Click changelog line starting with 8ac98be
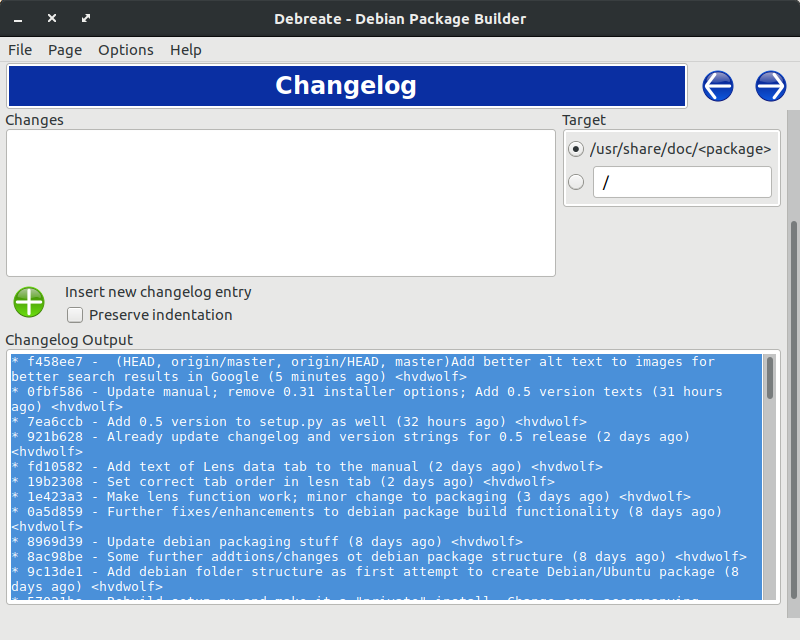Image resolution: width=800 pixels, height=640 pixels. click(x=379, y=556)
